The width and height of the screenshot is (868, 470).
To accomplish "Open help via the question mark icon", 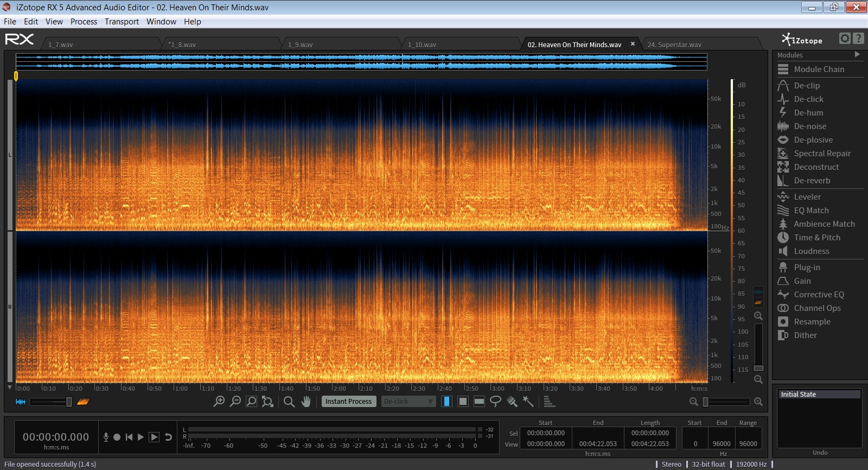I will click(858, 39).
